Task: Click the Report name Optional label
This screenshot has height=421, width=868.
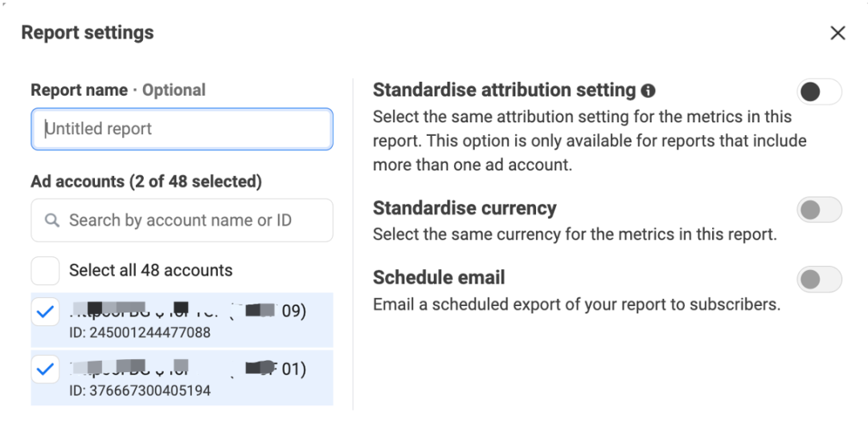Action: tap(118, 90)
